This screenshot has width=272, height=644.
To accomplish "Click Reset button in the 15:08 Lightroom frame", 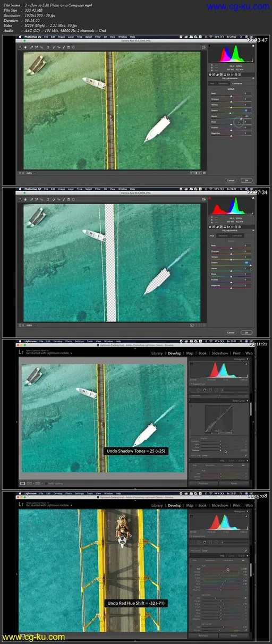I will click(234, 635).
